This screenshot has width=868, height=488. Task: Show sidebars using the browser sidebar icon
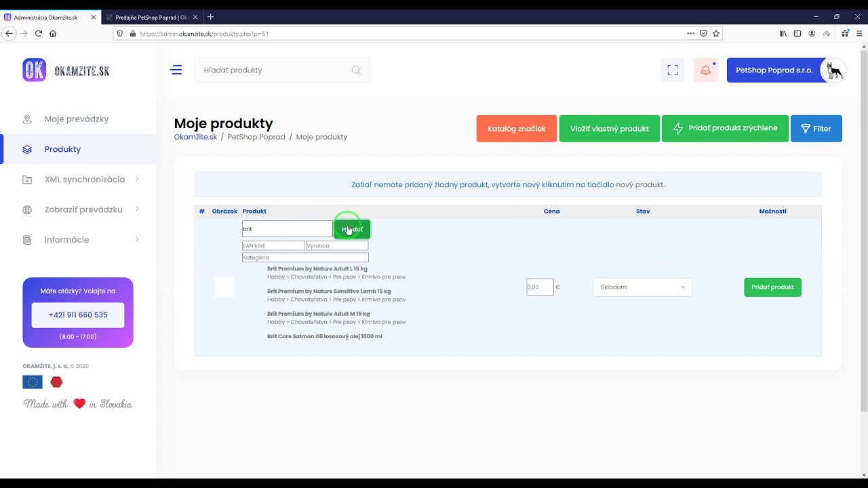pyautogui.click(x=797, y=33)
